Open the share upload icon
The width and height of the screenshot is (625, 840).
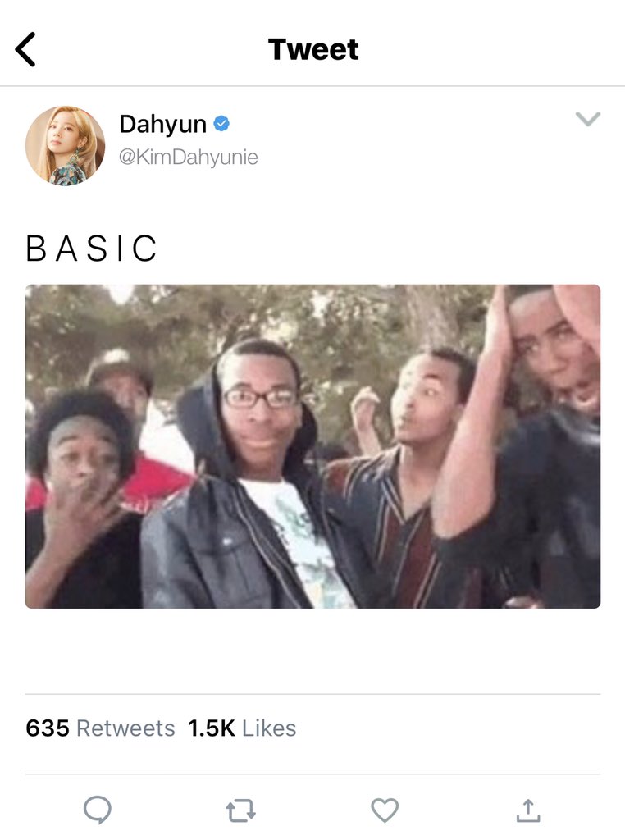[528, 810]
